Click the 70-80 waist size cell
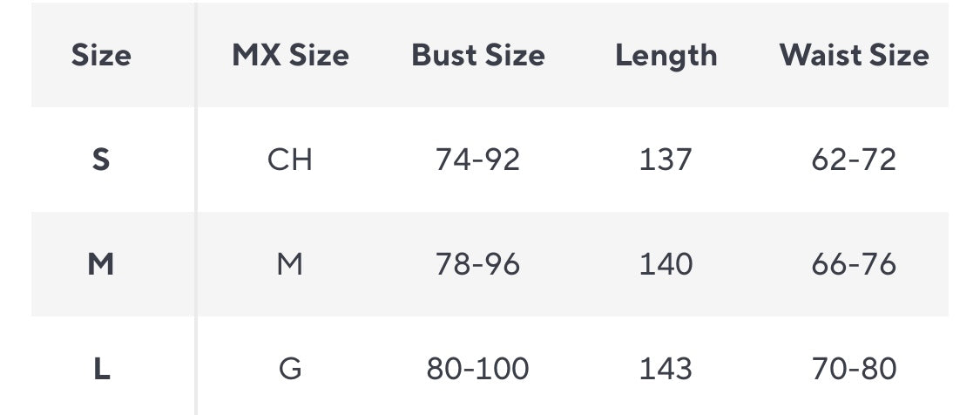The width and height of the screenshot is (980, 415). [x=854, y=369]
